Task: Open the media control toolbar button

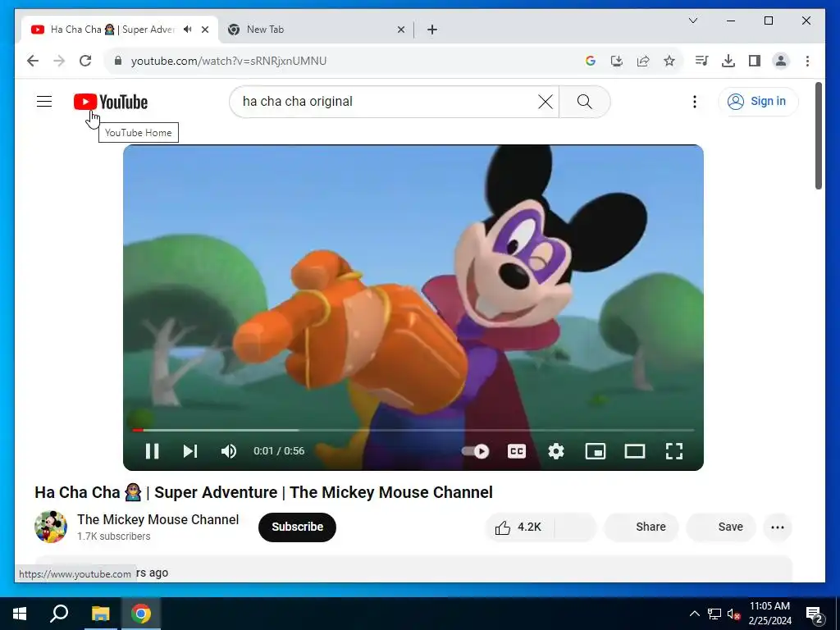Action: point(702,61)
